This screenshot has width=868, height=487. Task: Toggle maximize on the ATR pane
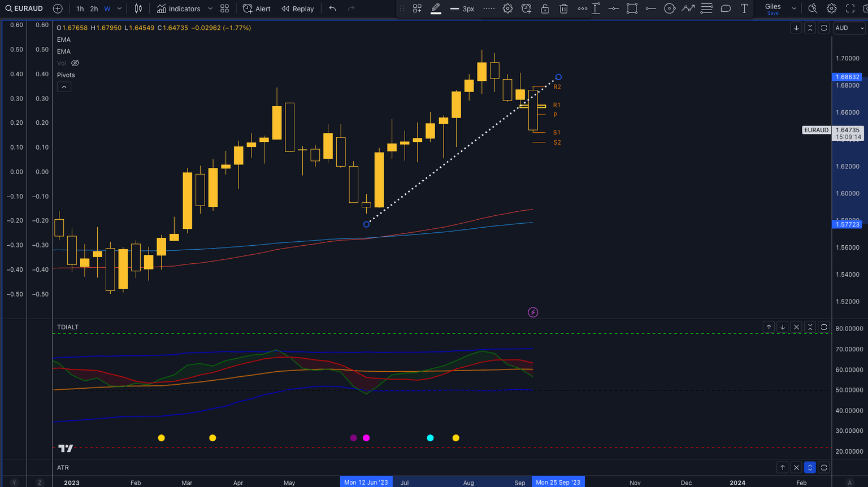coord(810,467)
